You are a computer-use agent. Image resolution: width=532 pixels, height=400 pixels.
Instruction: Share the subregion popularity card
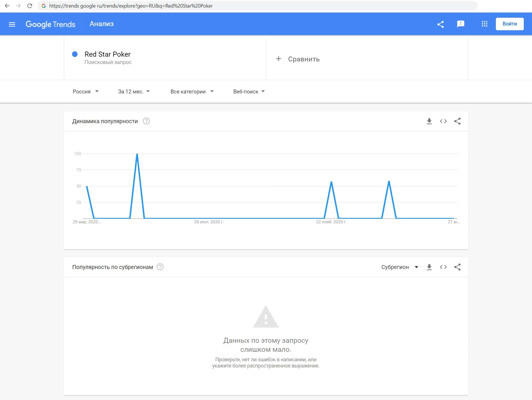point(457,267)
